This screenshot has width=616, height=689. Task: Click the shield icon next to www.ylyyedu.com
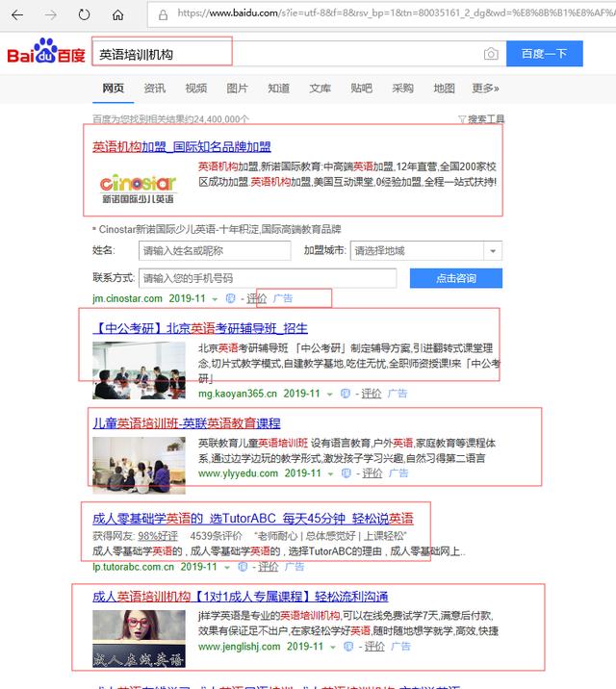pyautogui.click(x=346, y=473)
